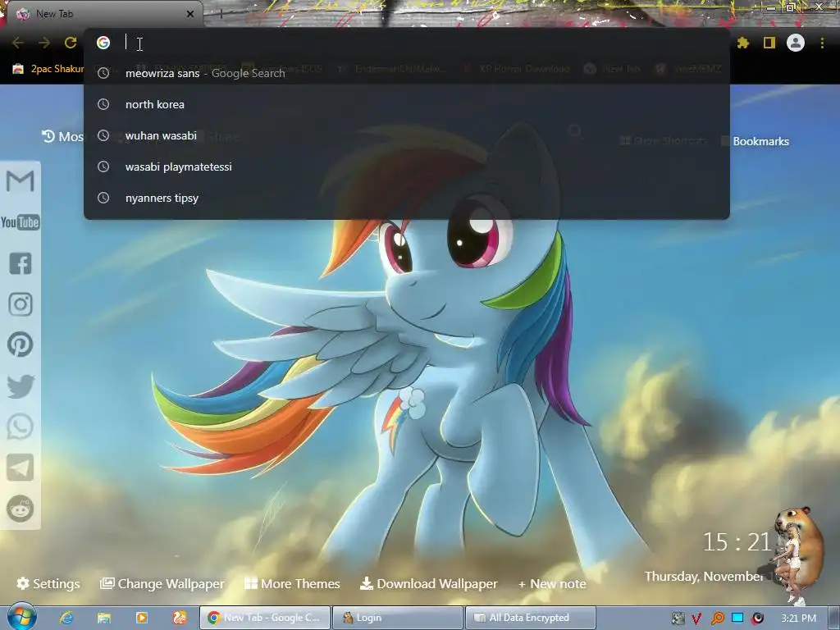Viewport: 840px width, 630px height.
Task: Click the leftmost system tray icon
Action: [678, 619]
